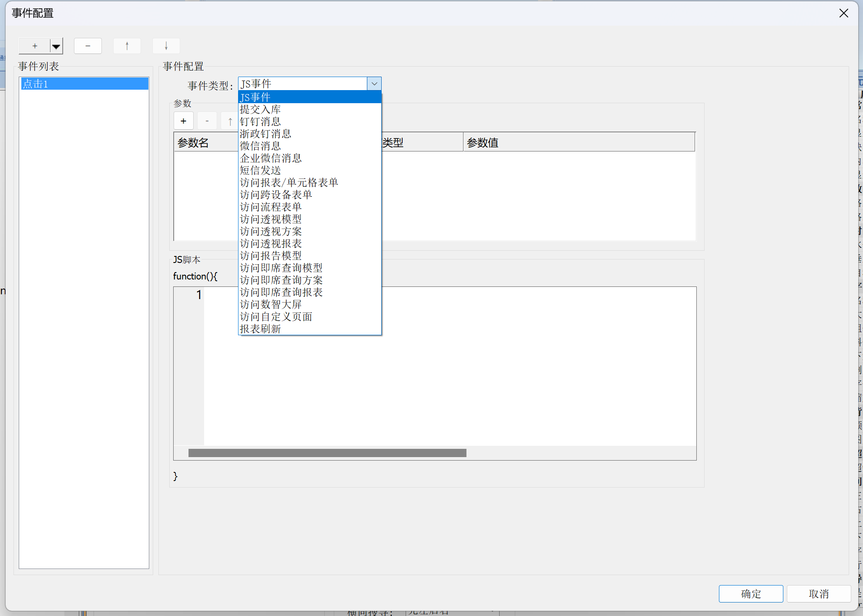Click the add event plus button
Viewport: 863px width, 616px height.
point(34,46)
